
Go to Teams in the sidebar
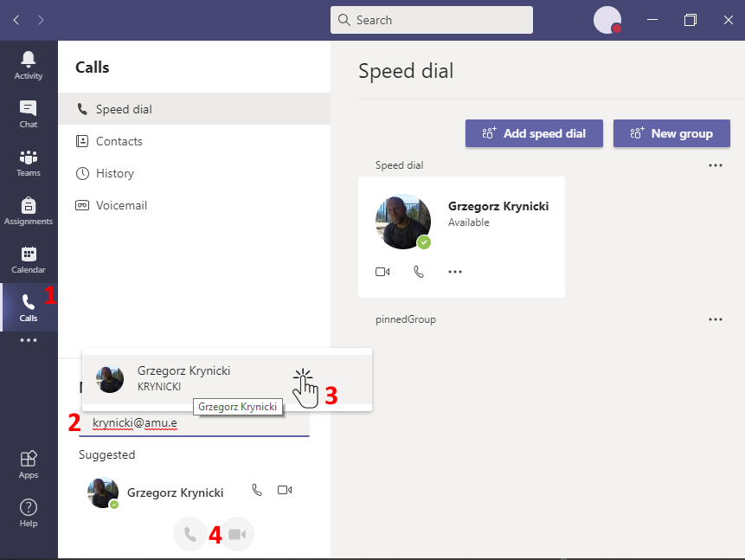point(29,162)
